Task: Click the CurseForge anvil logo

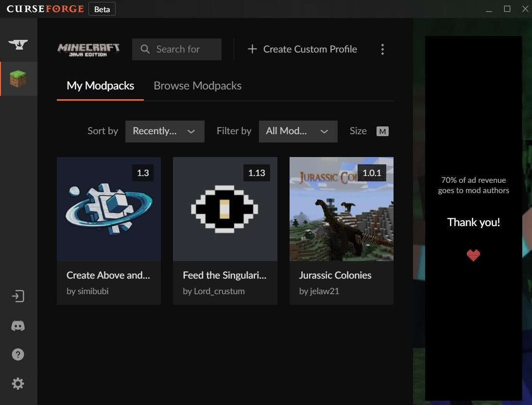Action: pos(18,44)
